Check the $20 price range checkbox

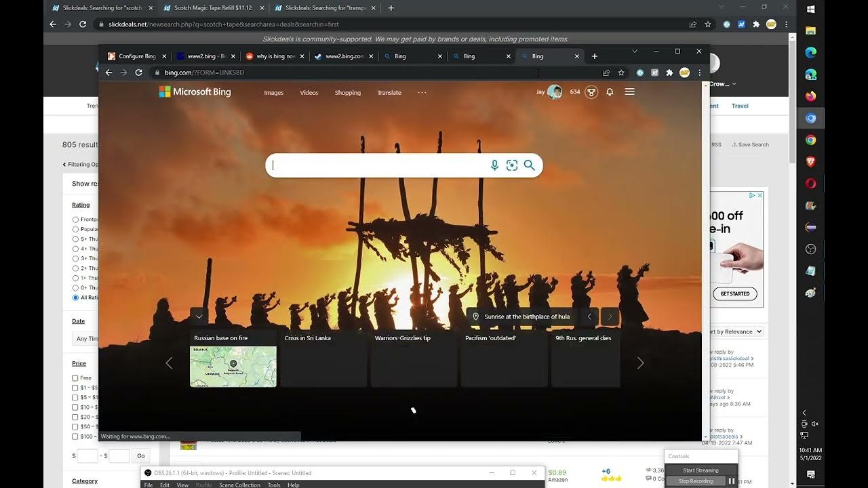[75, 417]
